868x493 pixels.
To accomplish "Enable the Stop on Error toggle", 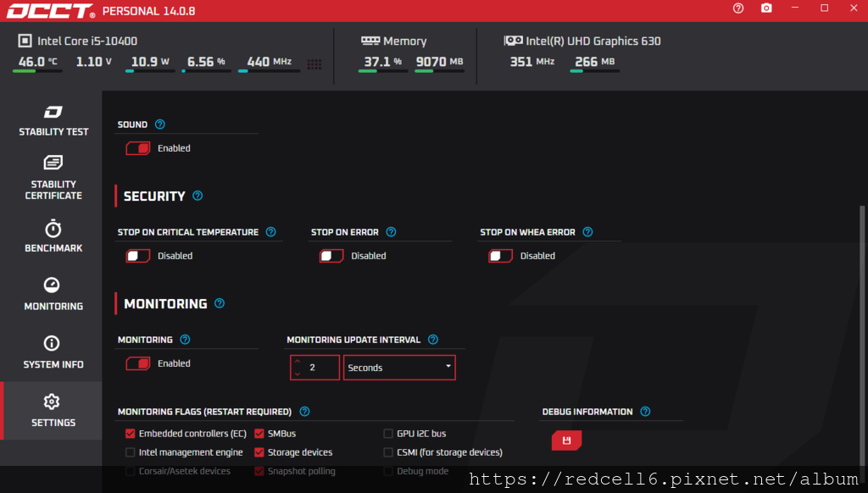I will tap(331, 256).
